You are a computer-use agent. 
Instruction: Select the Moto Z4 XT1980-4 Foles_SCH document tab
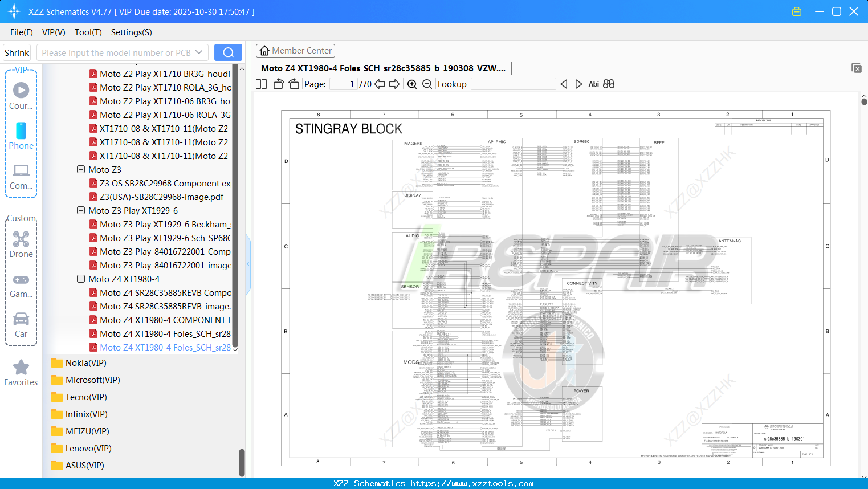[383, 68]
